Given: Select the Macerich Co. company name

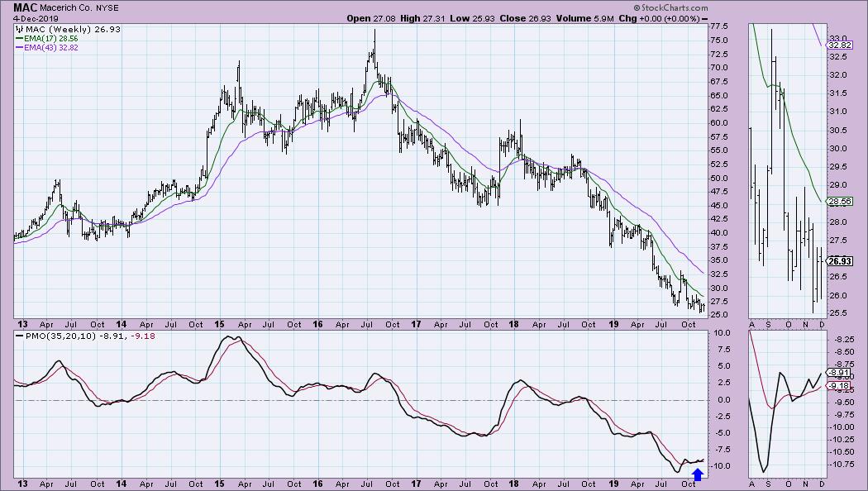Looking at the screenshot, I should tap(66, 8).
